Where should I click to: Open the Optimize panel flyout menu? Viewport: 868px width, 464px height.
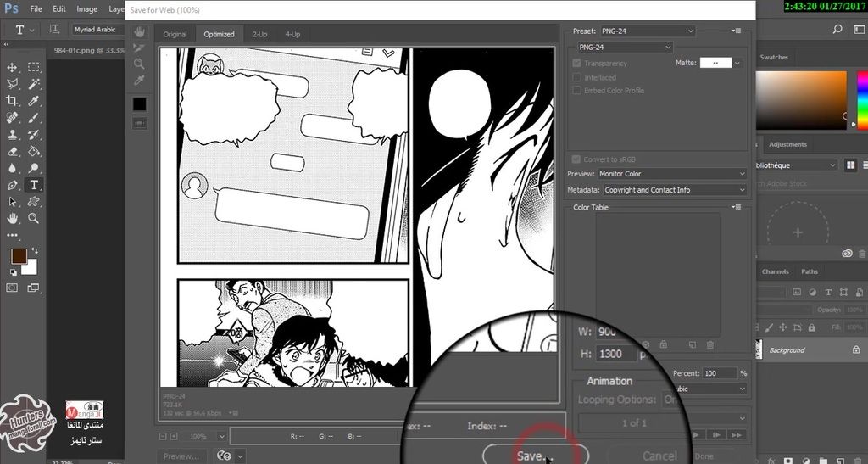point(737,31)
